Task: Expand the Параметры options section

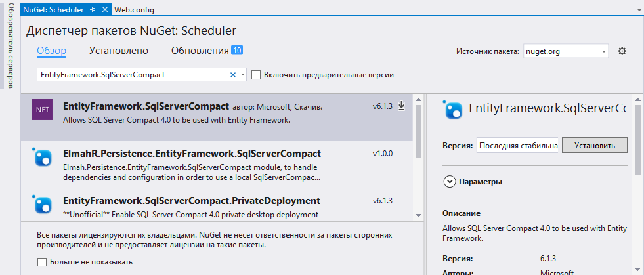Action: point(450,182)
